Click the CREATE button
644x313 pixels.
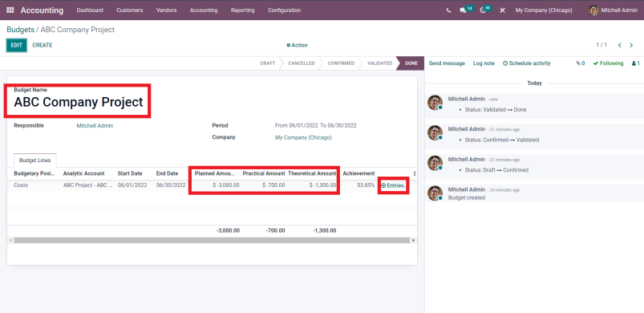click(43, 45)
